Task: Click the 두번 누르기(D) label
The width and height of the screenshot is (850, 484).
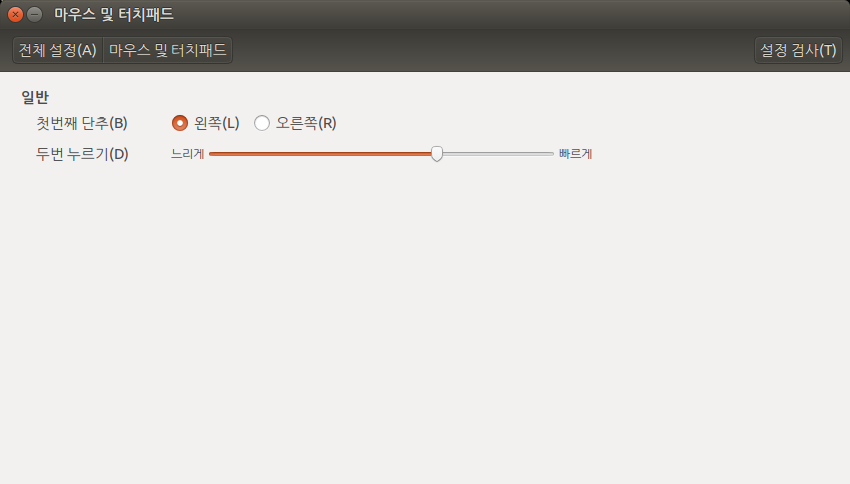Action: click(82, 154)
